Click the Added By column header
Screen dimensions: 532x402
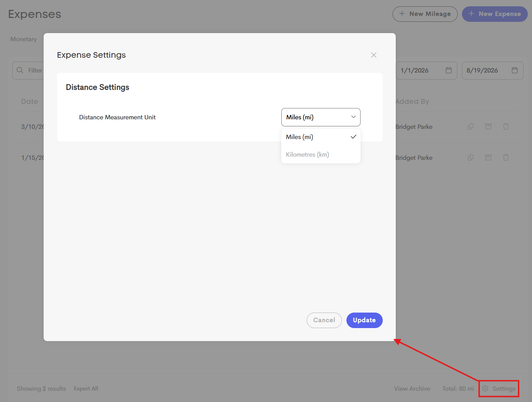click(412, 101)
